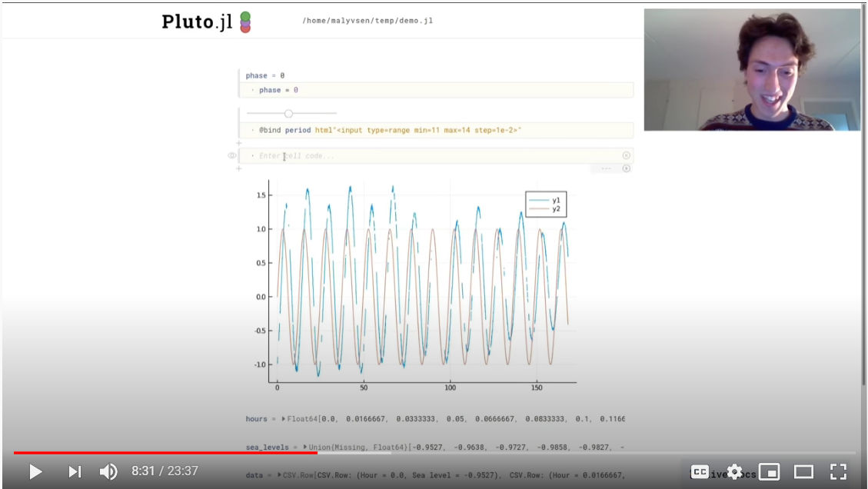Enter fullscreen mode

pyautogui.click(x=838, y=471)
